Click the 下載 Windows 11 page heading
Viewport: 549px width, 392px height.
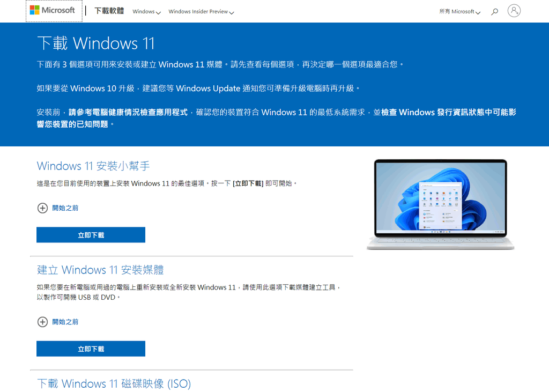point(96,43)
